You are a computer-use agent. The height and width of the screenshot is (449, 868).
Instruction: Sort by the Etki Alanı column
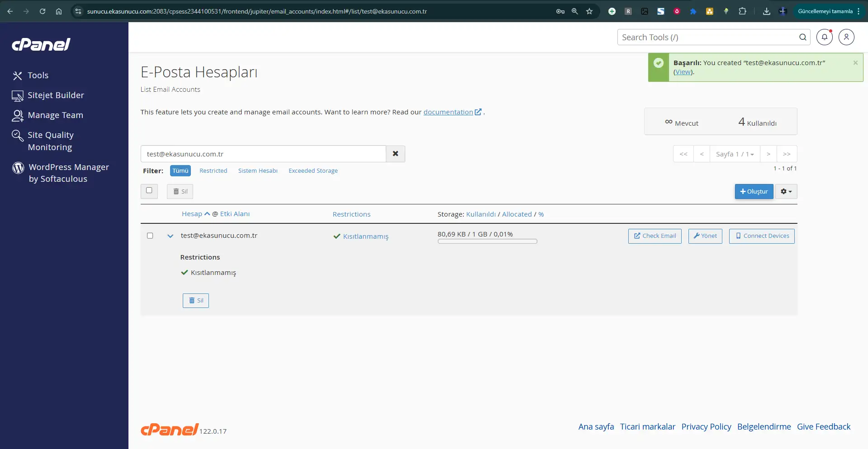tap(235, 214)
